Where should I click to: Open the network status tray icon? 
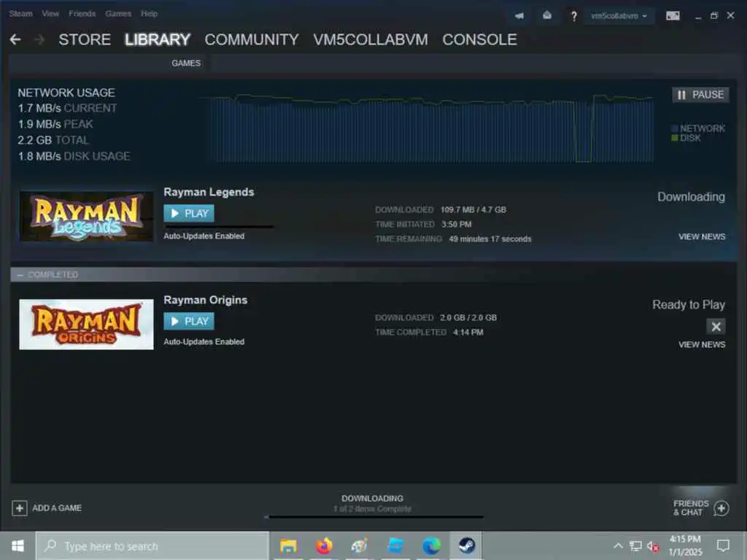pyautogui.click(x=635, y=545)
